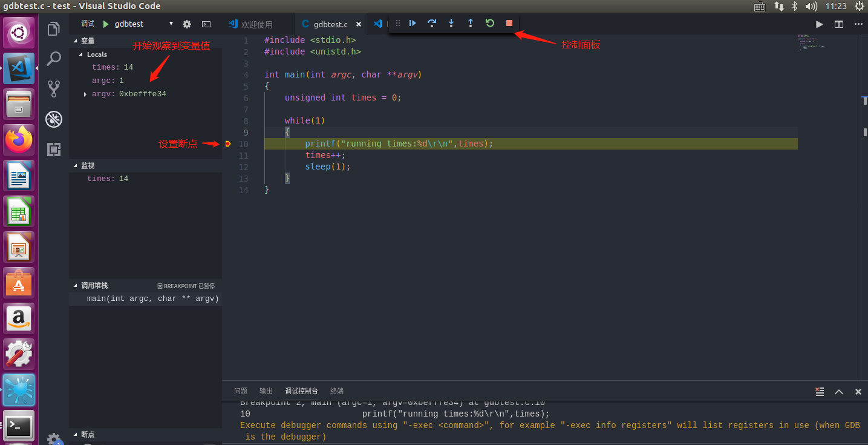Open the volume indicator in top bar
868x445 pixels.
(x=812, y=6)
